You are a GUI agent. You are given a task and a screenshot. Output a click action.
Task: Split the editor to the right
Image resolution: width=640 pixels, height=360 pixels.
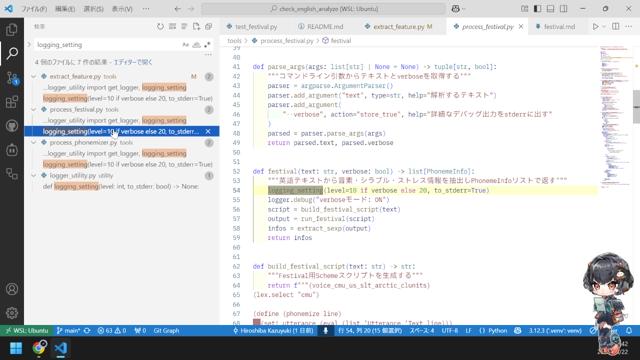tap(616, 27)
